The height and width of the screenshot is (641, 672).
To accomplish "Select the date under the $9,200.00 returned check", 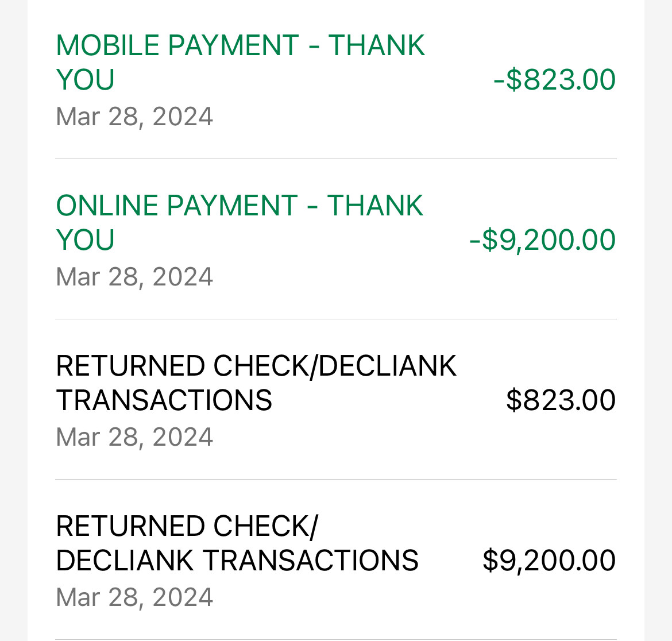I will point(134,597).
